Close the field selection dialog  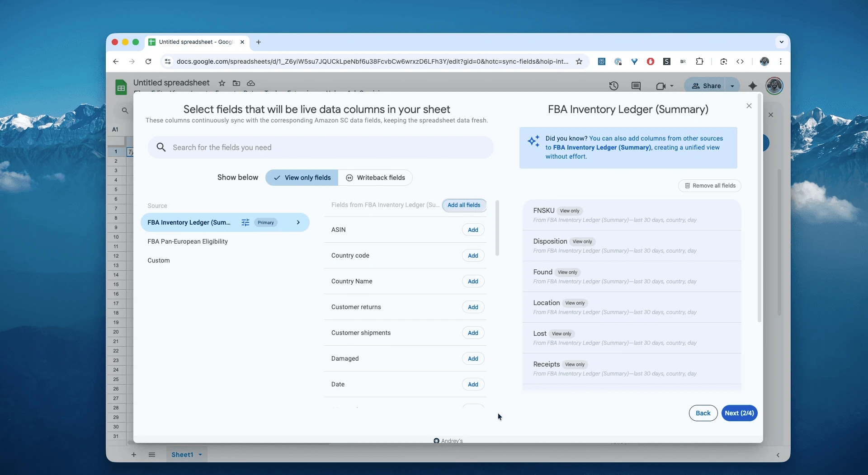coord(749,106)
